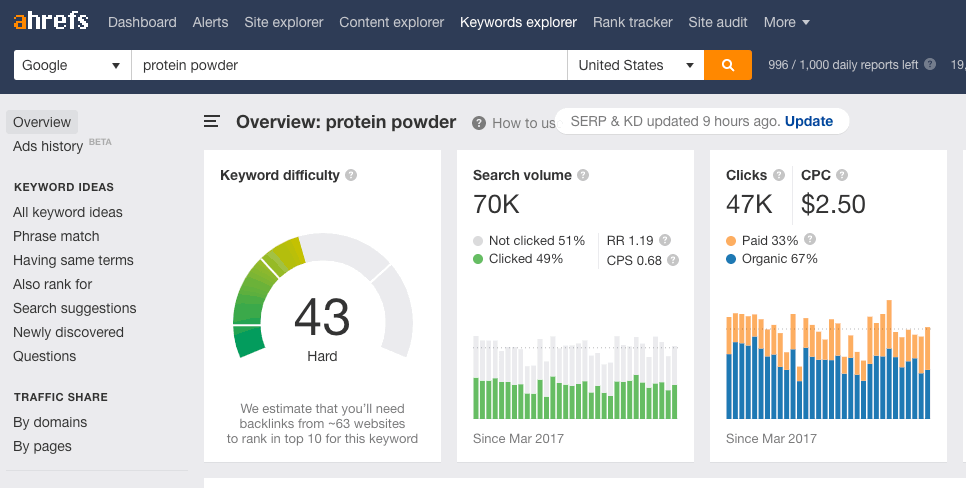Open the Questions keyword ideas report
The image size is (966, 488).
pos(44,356)
